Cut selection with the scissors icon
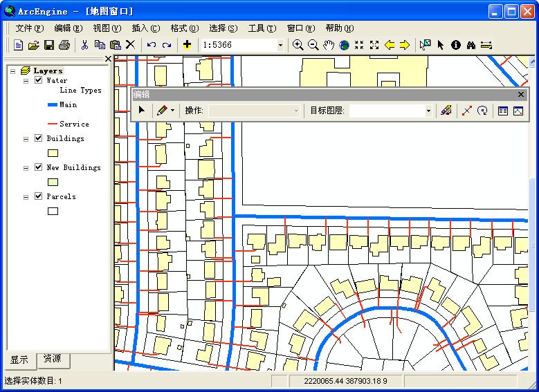This screenshot has height=392, width=539. click(x=84, y=45)
